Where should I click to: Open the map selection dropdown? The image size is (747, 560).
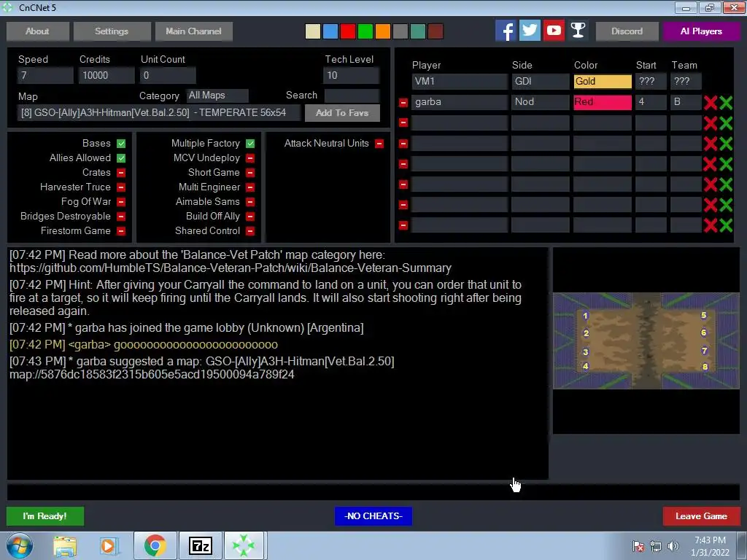[158, 113]
